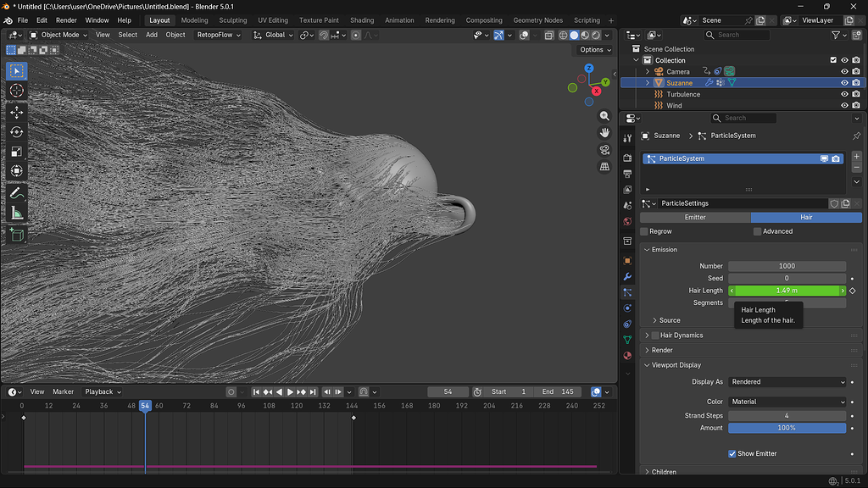This screenshot has height=488, width=868.
Task: Select the Hair particle type button
Action: click(x=806, y=218)
